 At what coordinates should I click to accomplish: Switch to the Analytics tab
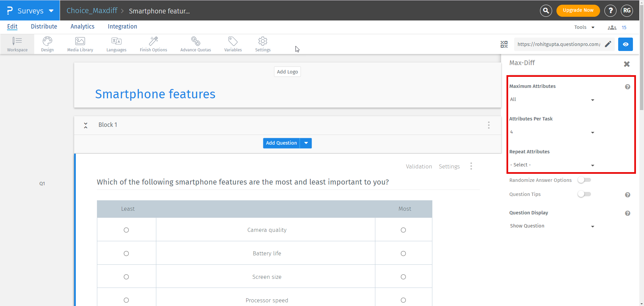point(82,27)
